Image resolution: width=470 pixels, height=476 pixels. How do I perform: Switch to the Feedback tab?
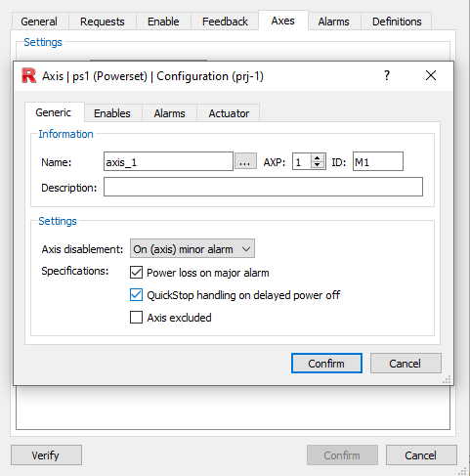point(225,22)
